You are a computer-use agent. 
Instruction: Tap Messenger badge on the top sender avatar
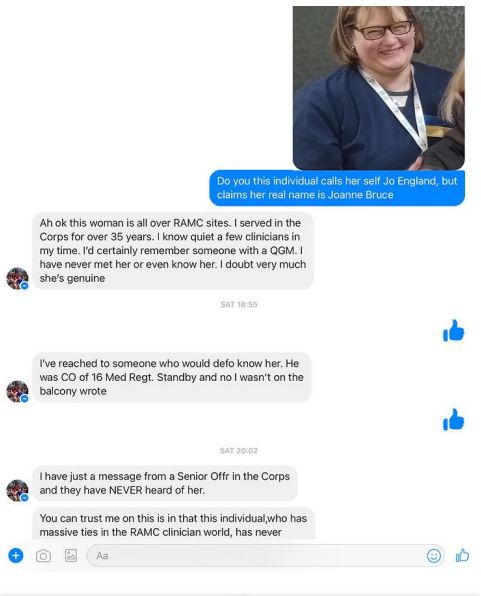click(x=25, y=286)
